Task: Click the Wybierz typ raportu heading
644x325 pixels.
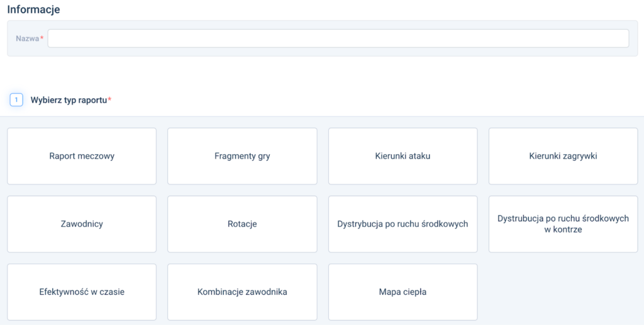Action: coord(69,100)
